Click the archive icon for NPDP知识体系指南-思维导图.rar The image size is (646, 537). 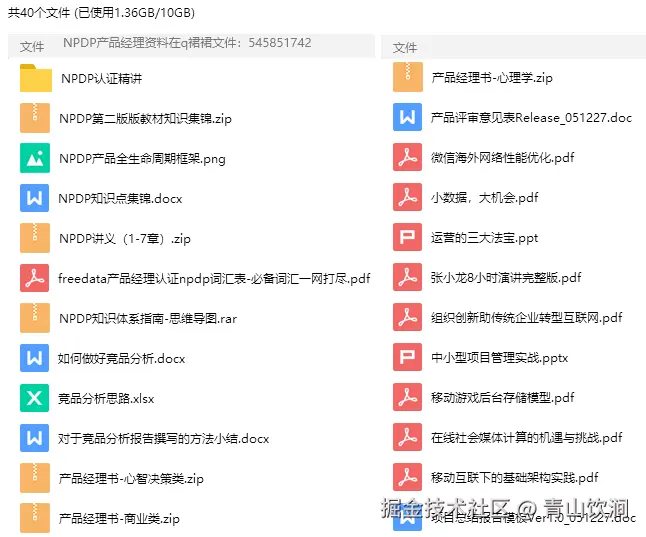click(x=35, y=318)
